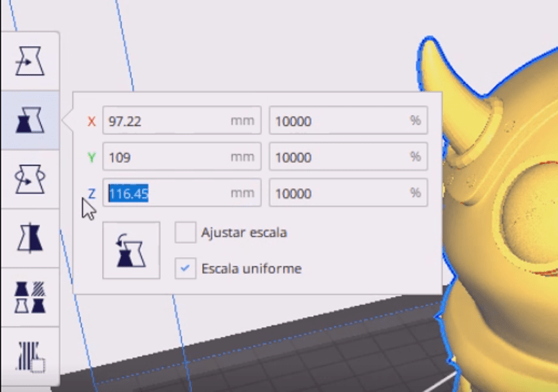This screenshot has height=392, width=558.
Task: Click the Ajustar escala label
Action: click(244, 233)
